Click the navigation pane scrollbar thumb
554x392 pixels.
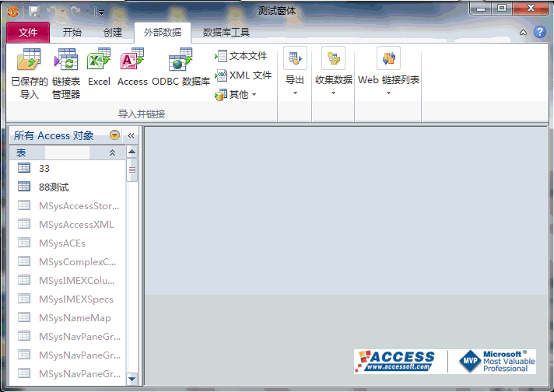pyautogui.click(x=131, y=170)
